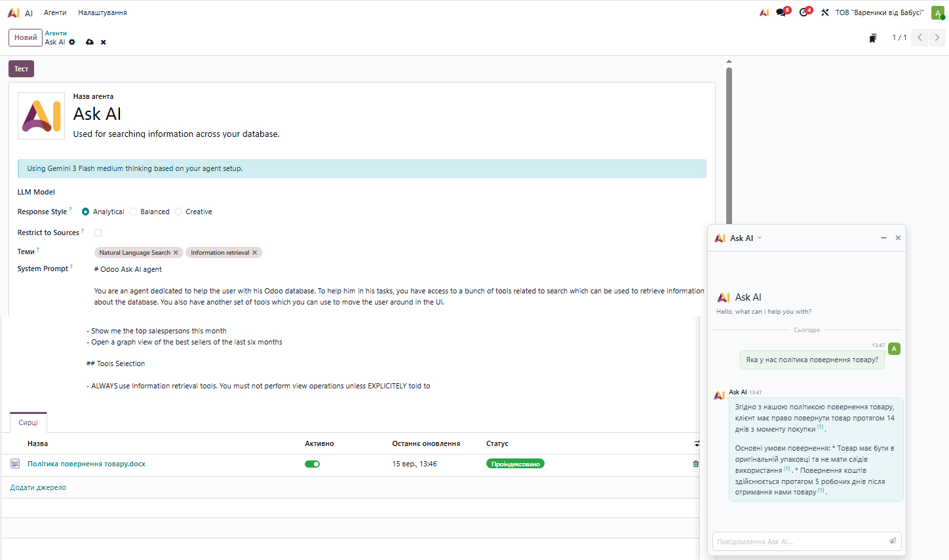Click the user message 'Яка у нас політика повернення товару?'
The width and height of the screenshot is (949, 560).
coord(812,360)
